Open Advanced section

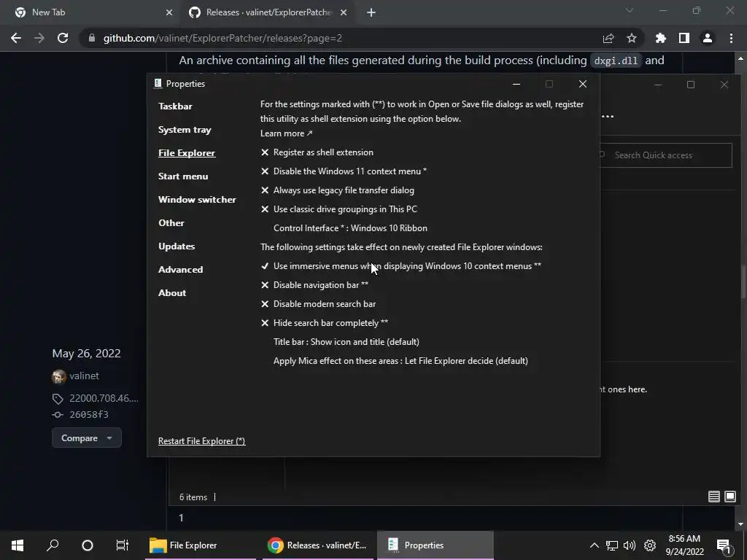[x=181, y=270]
